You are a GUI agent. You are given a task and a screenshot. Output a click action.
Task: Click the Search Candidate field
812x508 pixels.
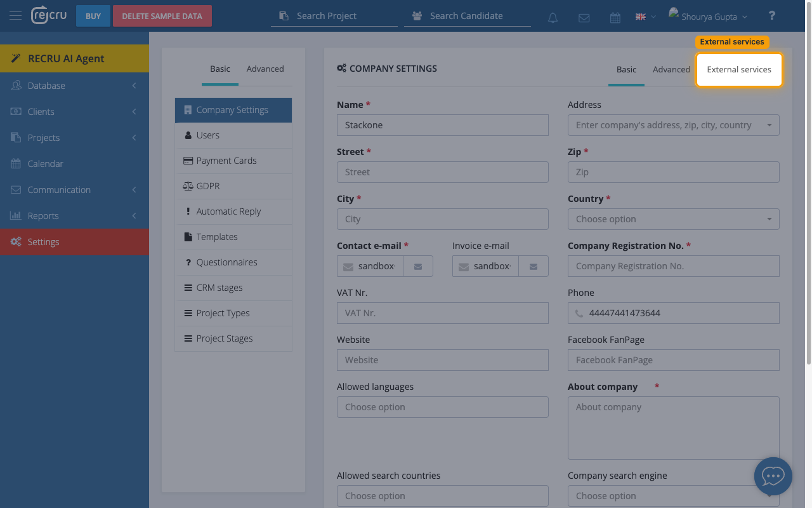(x=468, y=16)
